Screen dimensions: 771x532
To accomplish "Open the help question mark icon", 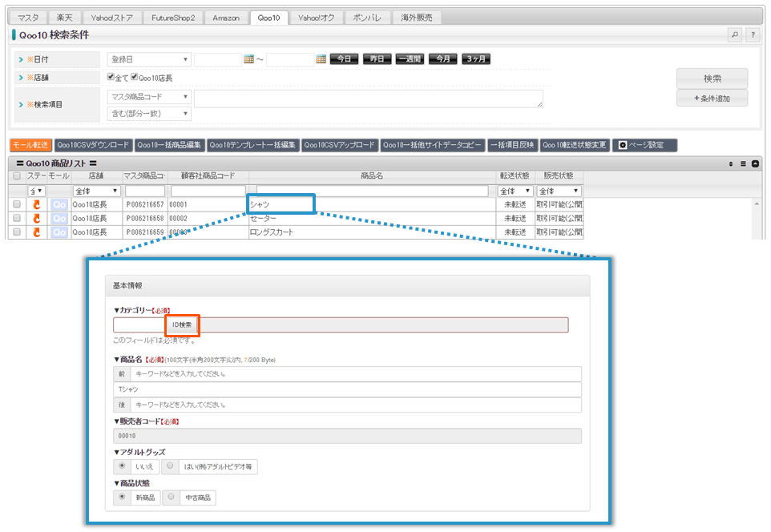I will [753, 35].
